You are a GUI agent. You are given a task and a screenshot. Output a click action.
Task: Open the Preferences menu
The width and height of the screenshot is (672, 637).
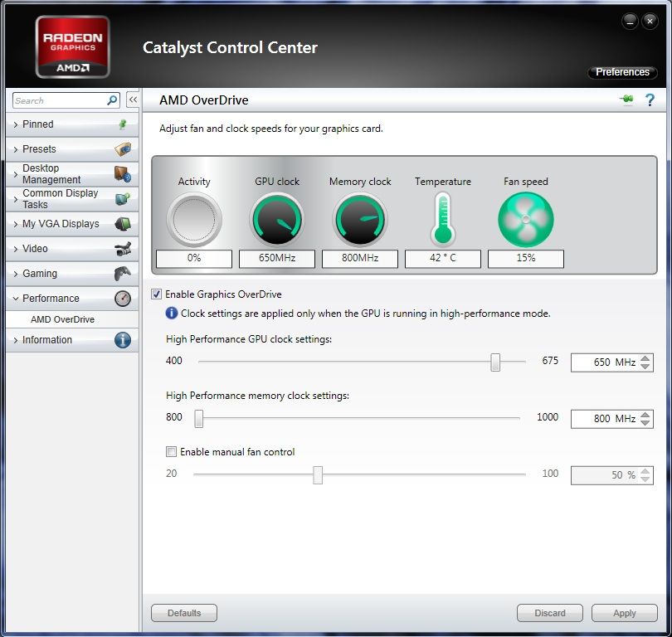621,72
